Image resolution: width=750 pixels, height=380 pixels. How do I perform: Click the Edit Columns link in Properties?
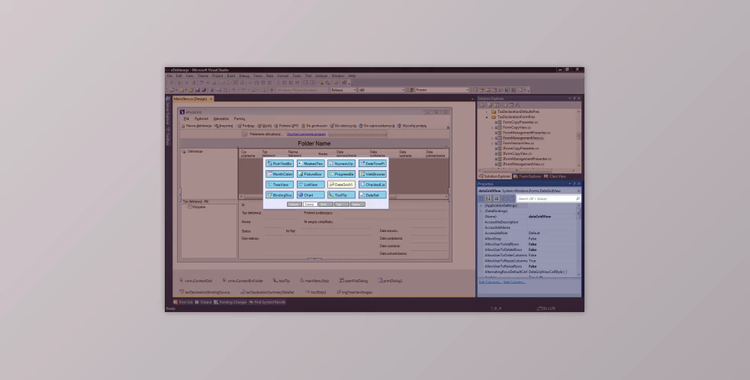(490, 282)
